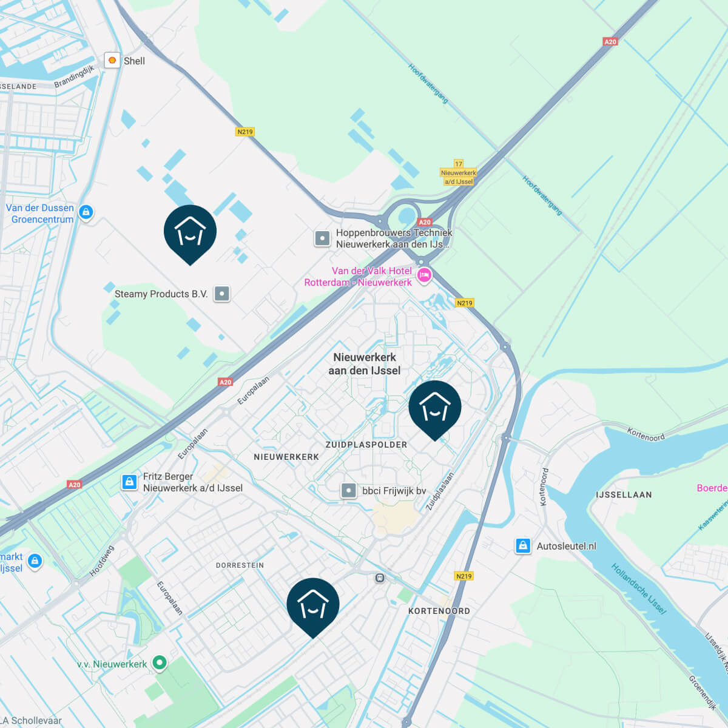Click the Fritz Berger Nieuwerkerk text label
This screenshot has width=728, height=728.
pos(193,482)
